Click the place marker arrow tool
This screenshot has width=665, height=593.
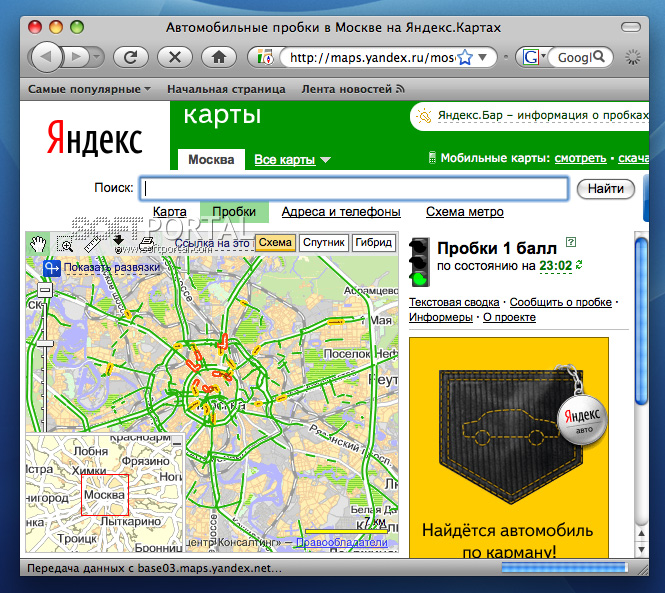[118, 242]
